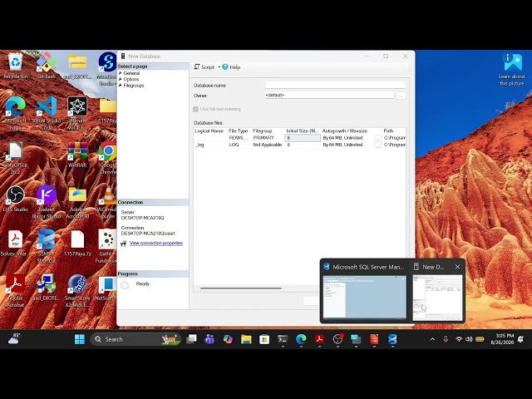Open File Explorer from taskbar
532x399 pixels.
246,339
